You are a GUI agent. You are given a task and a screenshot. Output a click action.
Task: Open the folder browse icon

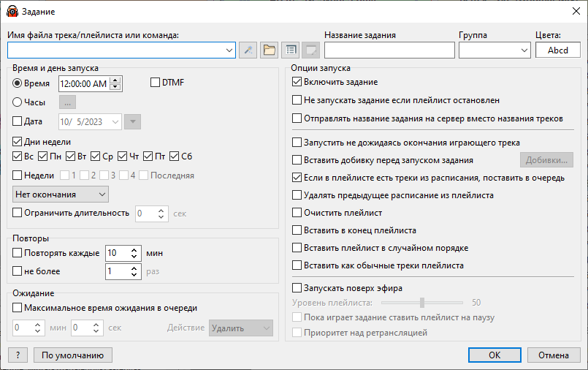coord(270,50)
